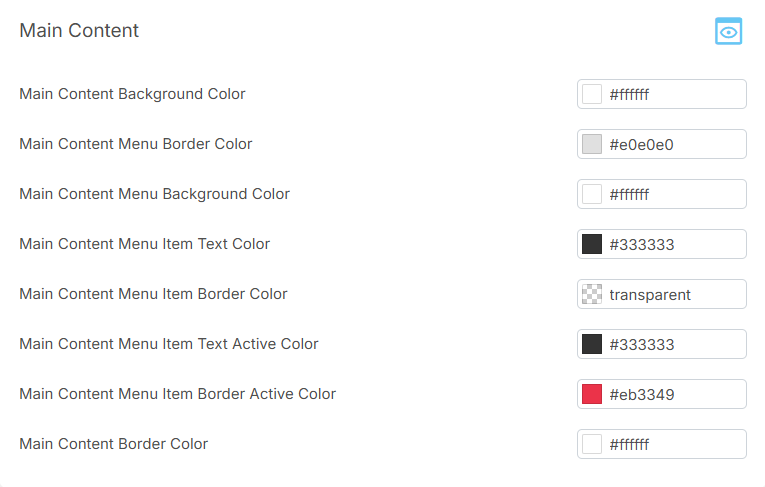Open the red Border Active Color swatch
765x487 pixels.
pos(592,394)
